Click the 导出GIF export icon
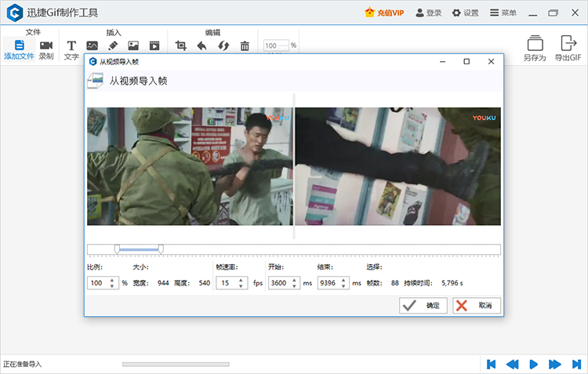The width and height of the screenshot is (588, 374). coord(568,43)
